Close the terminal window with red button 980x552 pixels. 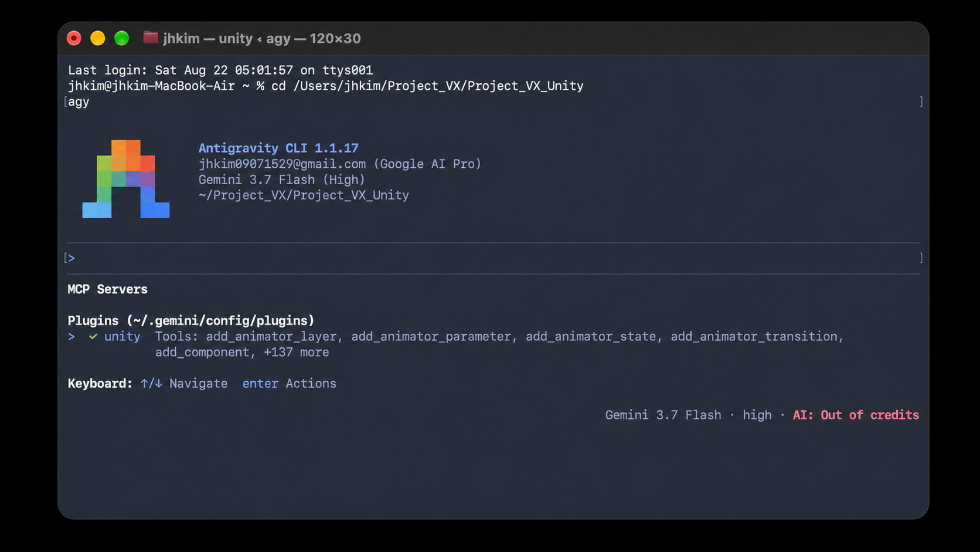[x=74, y=39]
